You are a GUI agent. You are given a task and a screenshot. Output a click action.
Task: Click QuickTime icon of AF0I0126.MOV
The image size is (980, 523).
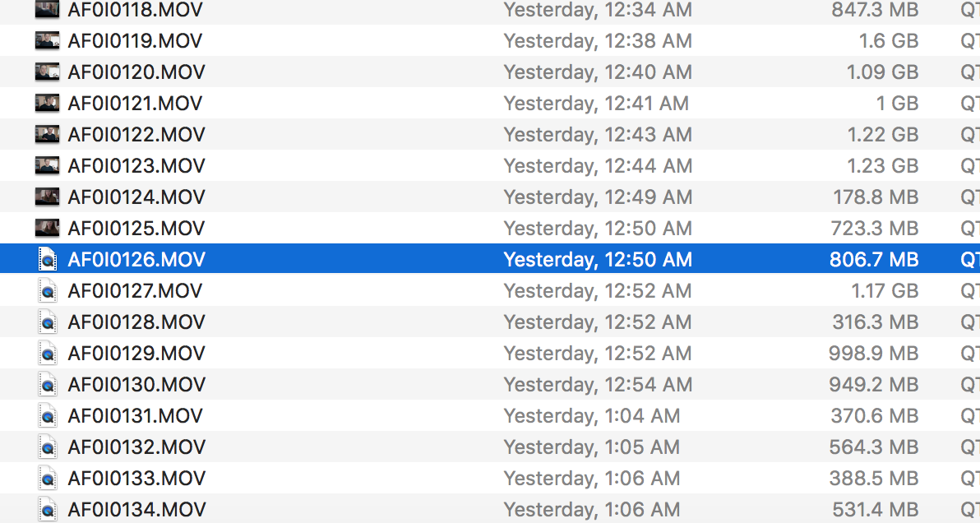coord(48,259)
